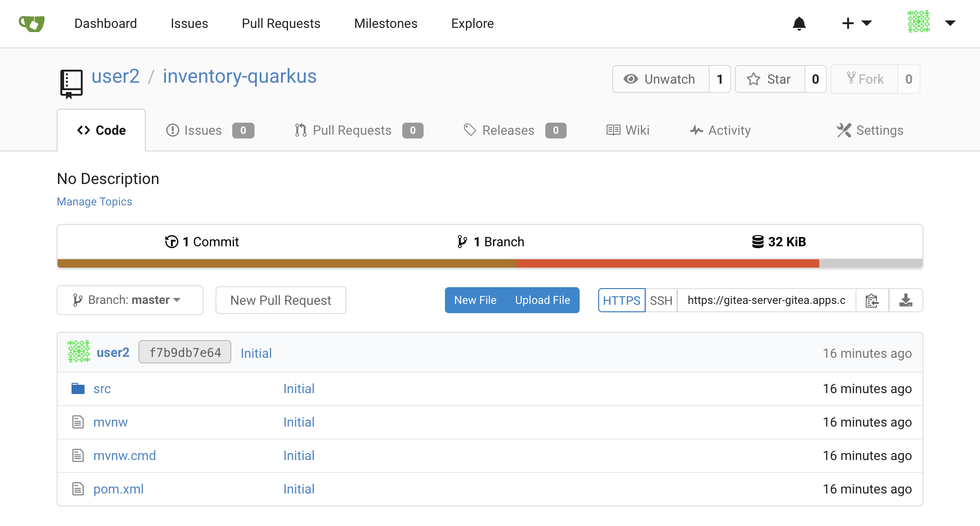Expand the create new menu beside plus icon
This screenshot has height=526, width=980.
click(x=868, y=23)
